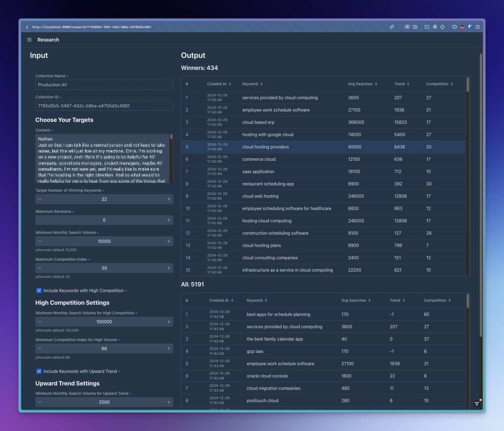Select Winners row 'cloud based erp'
The width and height of the screenshot is (504, 431).
(323, 122)
